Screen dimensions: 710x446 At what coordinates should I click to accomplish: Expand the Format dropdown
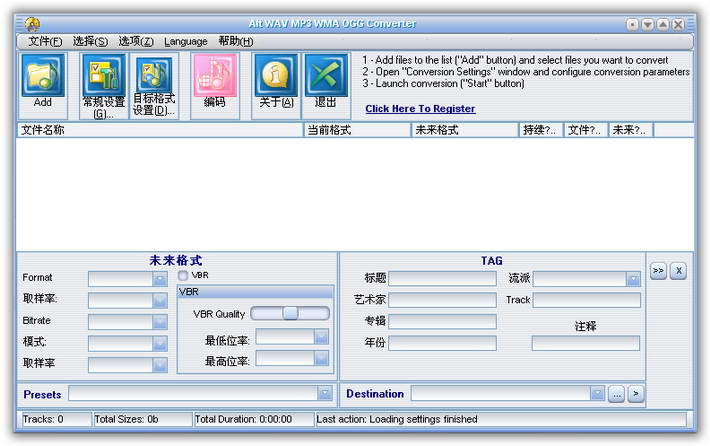point(160,279)
